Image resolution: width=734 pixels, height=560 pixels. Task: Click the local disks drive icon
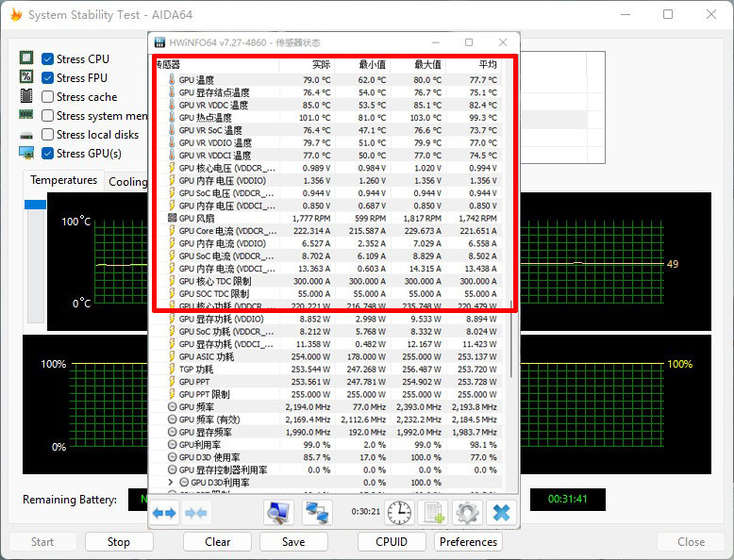tap(26, 136)
